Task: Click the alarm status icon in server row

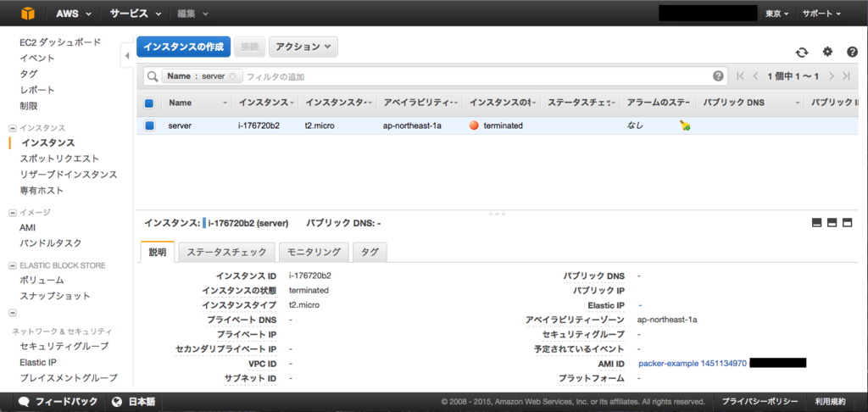Action: pos(685,125)
